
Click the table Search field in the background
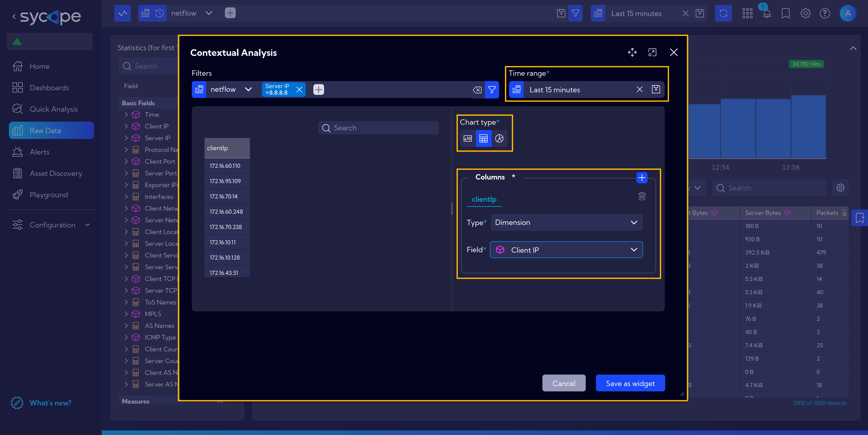tap(770, 188)
